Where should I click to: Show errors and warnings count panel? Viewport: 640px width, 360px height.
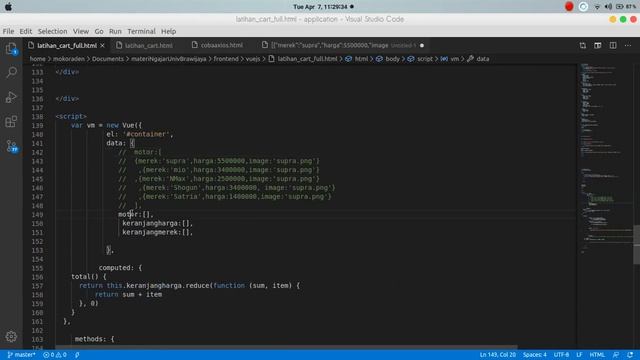[55, 355]
